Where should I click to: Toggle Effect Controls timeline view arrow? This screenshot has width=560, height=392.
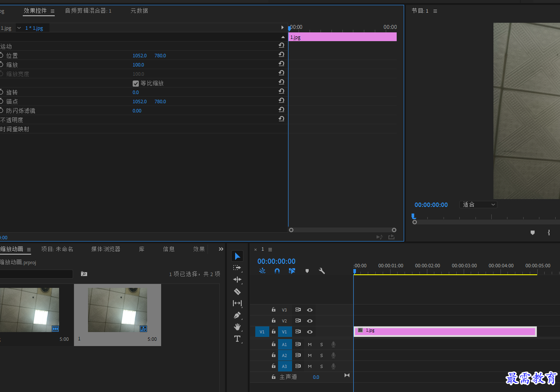click(x=282, y=28)
